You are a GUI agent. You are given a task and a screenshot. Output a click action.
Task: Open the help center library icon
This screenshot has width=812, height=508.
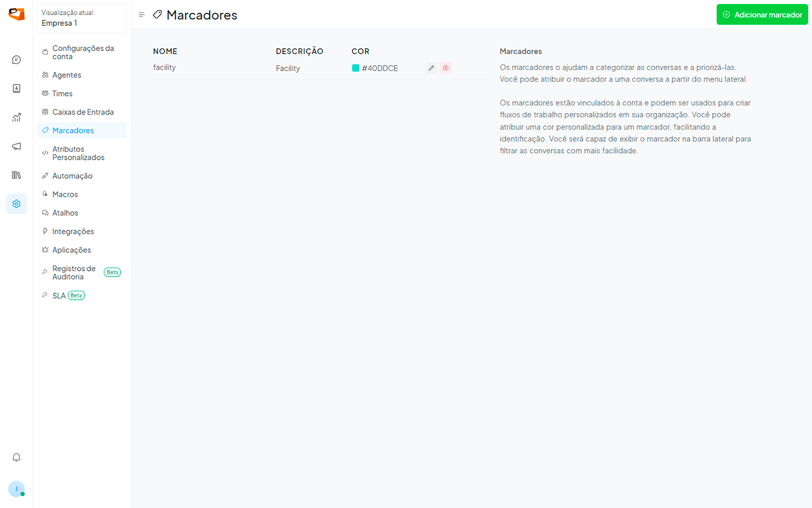[16, 175]
